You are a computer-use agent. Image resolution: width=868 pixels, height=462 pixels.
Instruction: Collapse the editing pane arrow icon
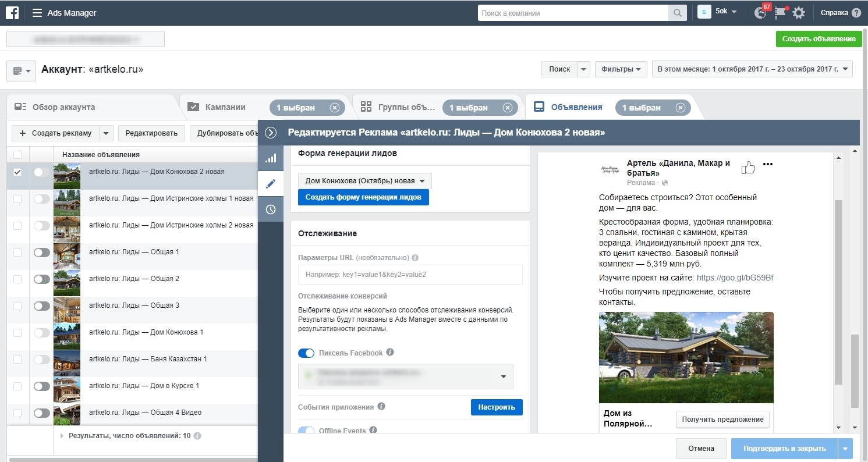[270, 133]
